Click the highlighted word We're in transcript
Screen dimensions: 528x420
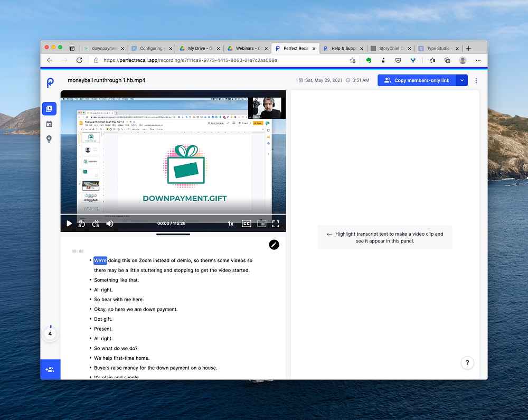(x=100, y=260)
